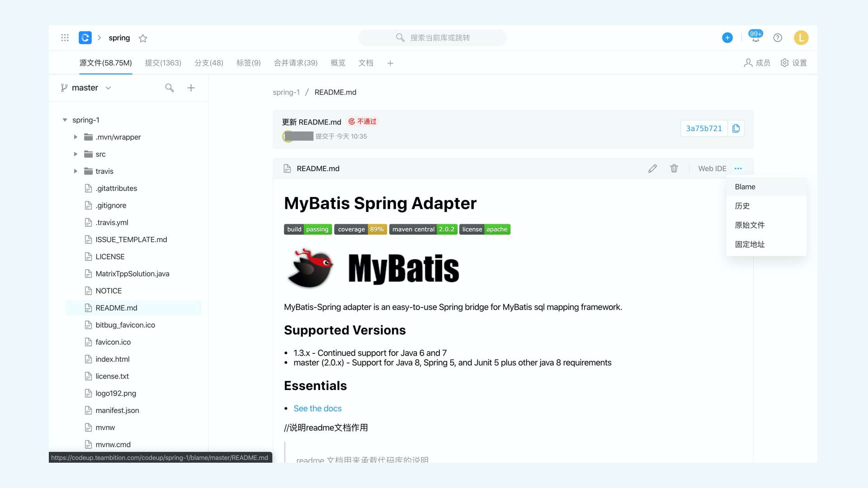Open Web IDE
The height and width of the screenshot is (488, 868).
point(712,169)
